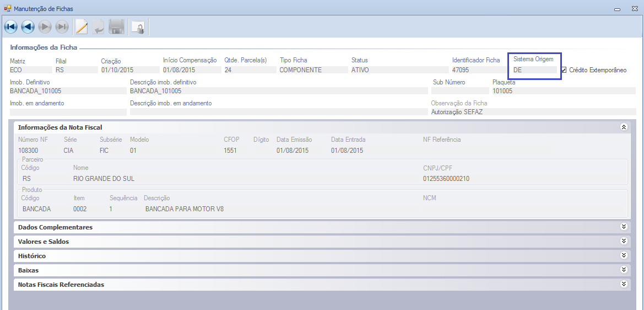Expand the Histórico section chevron
The height and width of the screenshot is (310, 644).
pos(624,255)
